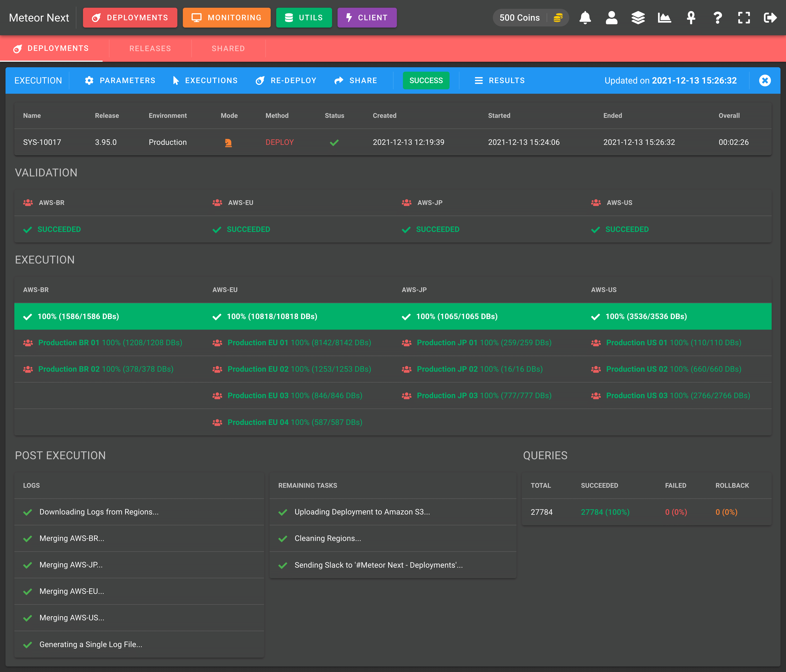Click the coins stack icon
Image resolution: width=786 pixels, height=672 pixels.
558,18
